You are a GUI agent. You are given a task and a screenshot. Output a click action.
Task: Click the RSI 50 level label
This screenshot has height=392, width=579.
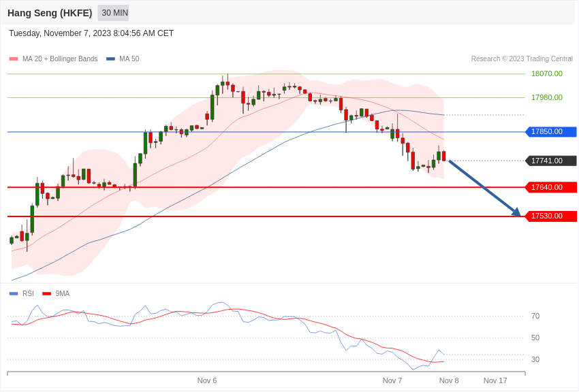tap(535, 338)
